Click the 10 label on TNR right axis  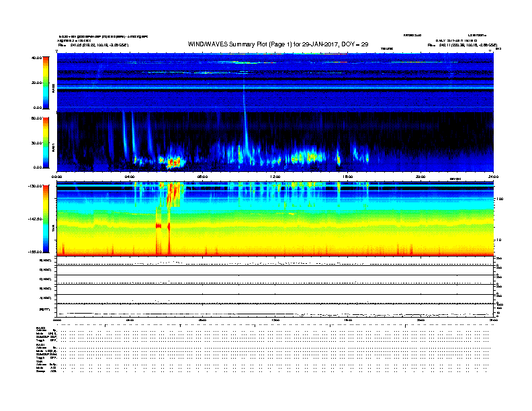(x=499, y=240)
